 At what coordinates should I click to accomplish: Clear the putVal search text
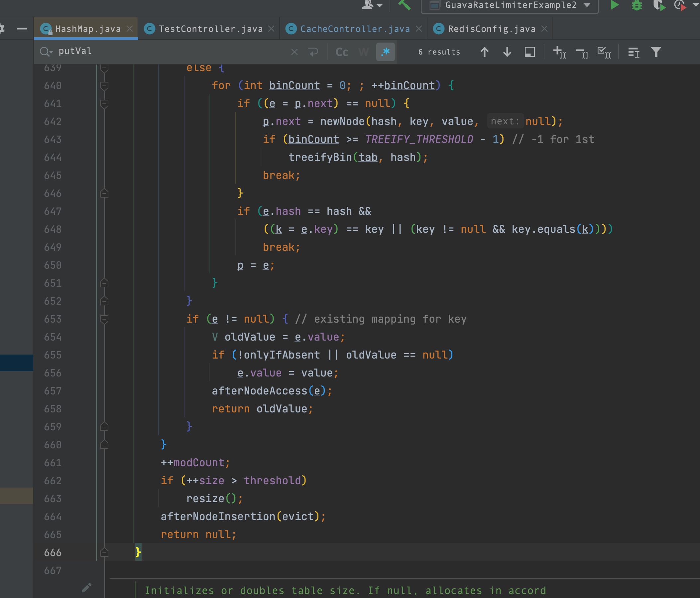pyautogui.click(x=294, y=52)
